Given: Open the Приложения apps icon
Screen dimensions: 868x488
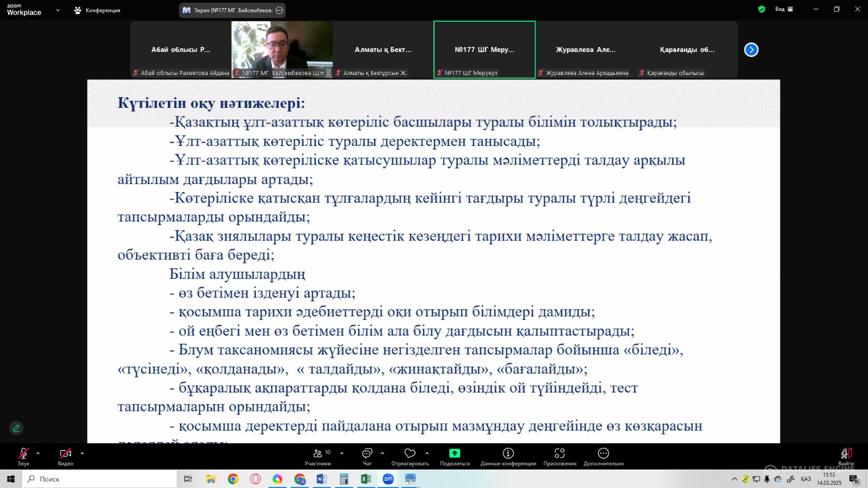Looking at the screenshot, I should click(560, 453).
